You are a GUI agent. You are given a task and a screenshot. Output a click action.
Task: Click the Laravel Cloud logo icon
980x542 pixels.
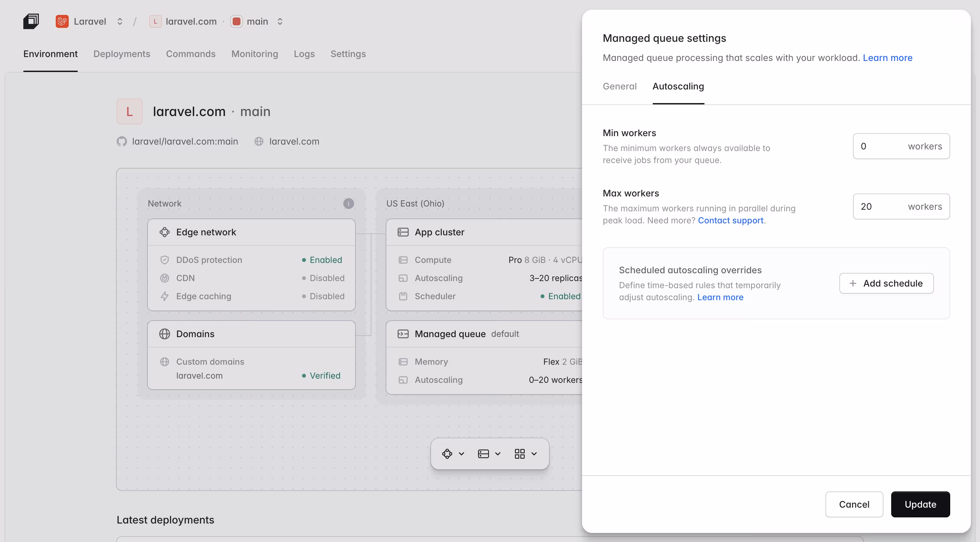pos(31,21)
